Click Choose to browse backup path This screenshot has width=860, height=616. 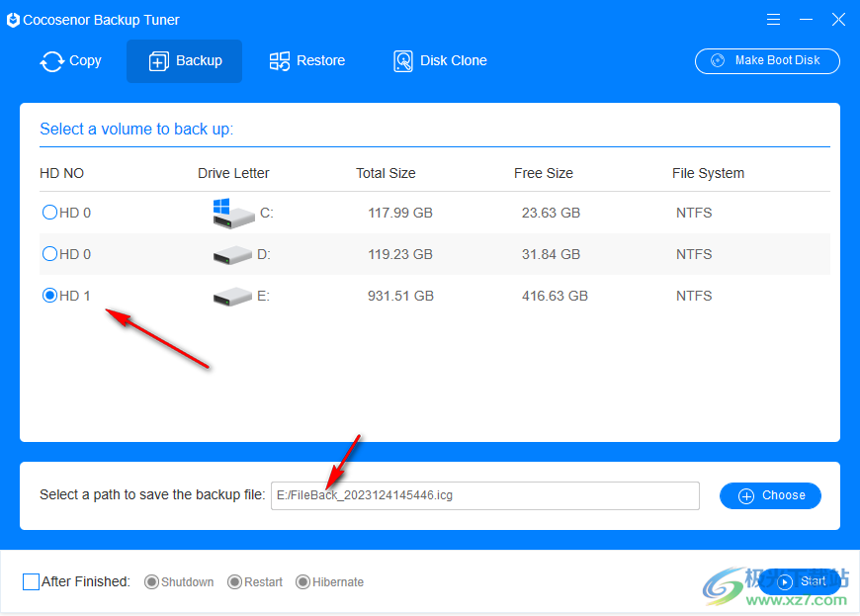770,495
